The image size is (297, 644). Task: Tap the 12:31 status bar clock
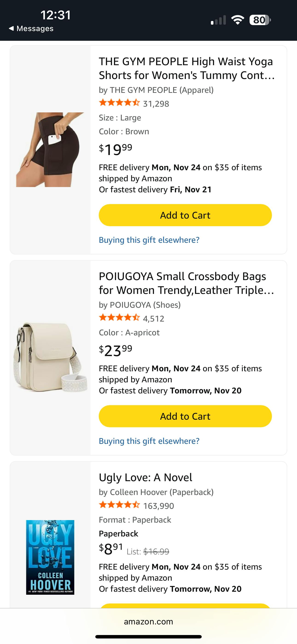(x=55, y=15)
